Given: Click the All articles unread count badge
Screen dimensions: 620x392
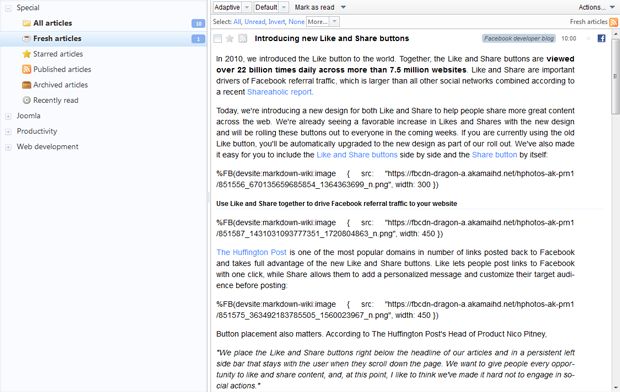Looking at the screenshot, I should pyautogui.click(x=198, y=23).
